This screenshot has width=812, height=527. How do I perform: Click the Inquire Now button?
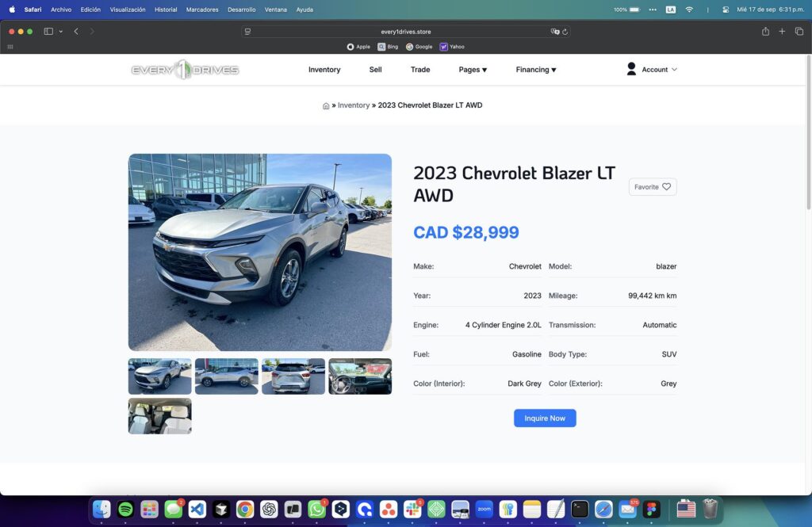(545, 418)
